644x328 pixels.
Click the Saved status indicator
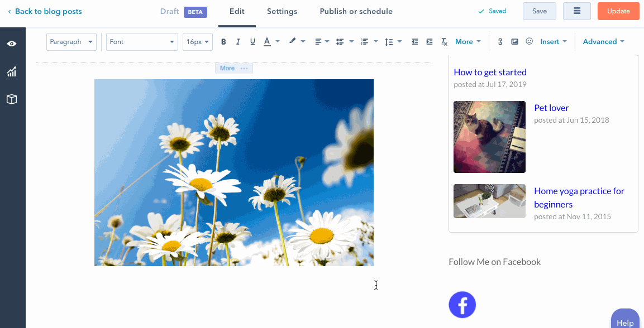[x=493, y=12]
